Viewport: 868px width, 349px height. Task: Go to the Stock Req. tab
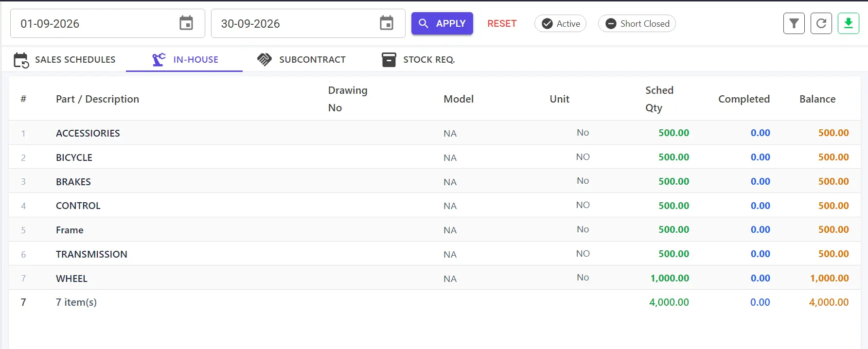(x=418, y=60)
